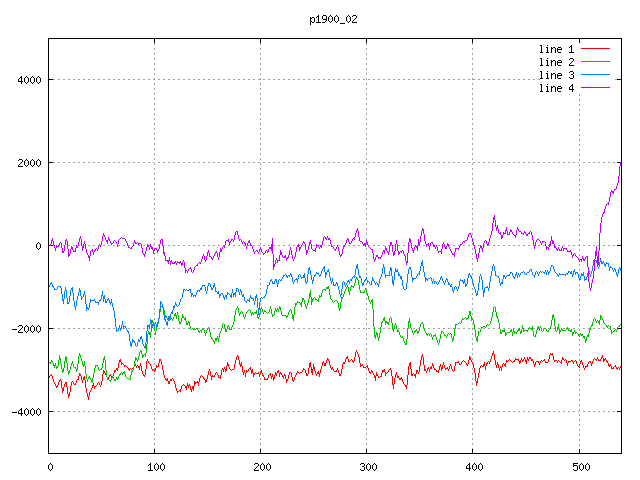Click the y-axis tick label 4000

(x=28, y=80)
